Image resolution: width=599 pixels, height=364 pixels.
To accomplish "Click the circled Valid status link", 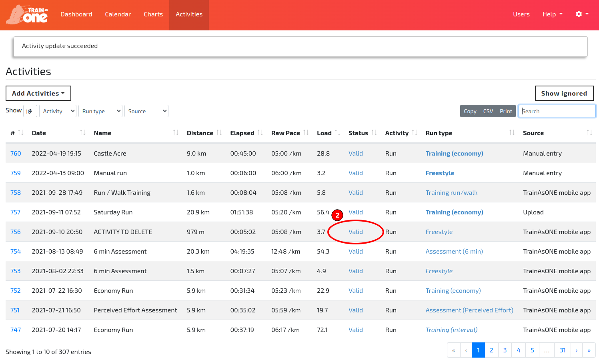I will coord(355,232).
